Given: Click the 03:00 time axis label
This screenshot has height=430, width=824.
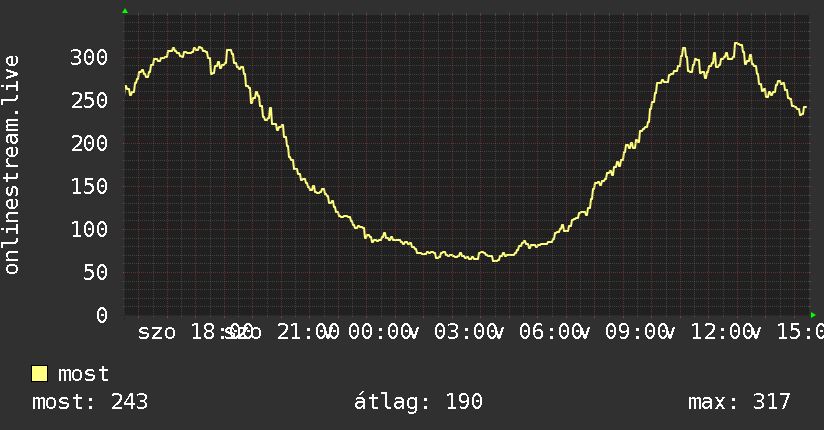Looking at the screenshot, I should 466,332.
